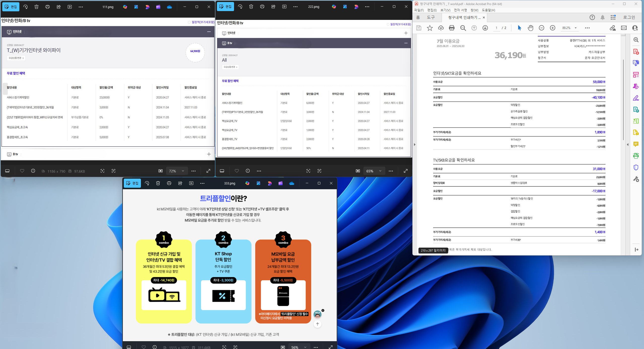Open More Tools wrench in Acrobat sidebar
The width and height of the screenshot is (644, 349).
pos(636,179)
